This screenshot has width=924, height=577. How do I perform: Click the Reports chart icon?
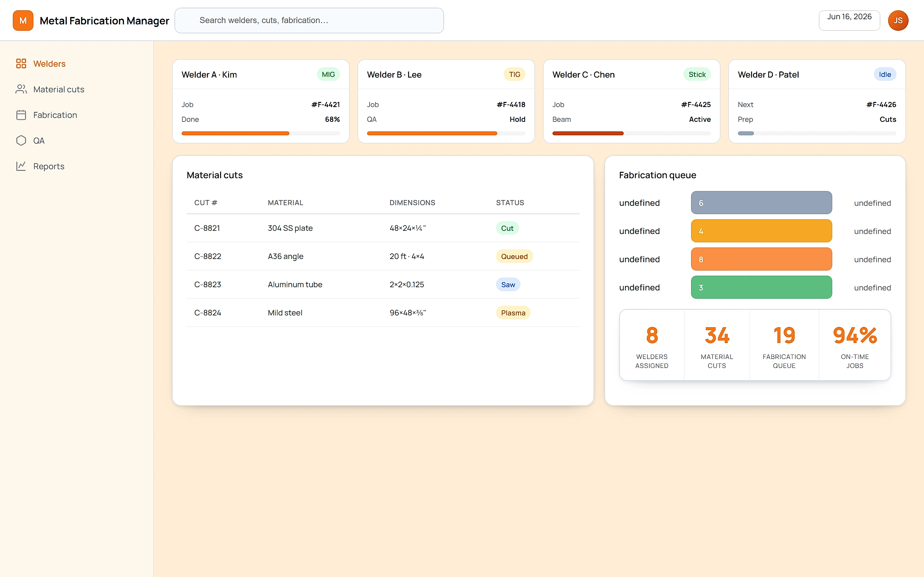[x=21, y=166]
